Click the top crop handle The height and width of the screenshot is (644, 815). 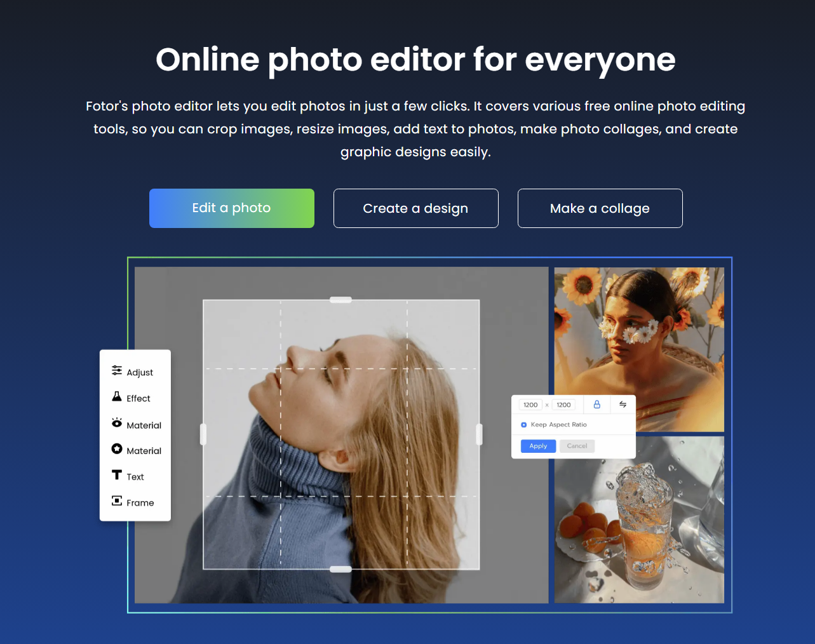pos(341,300)
